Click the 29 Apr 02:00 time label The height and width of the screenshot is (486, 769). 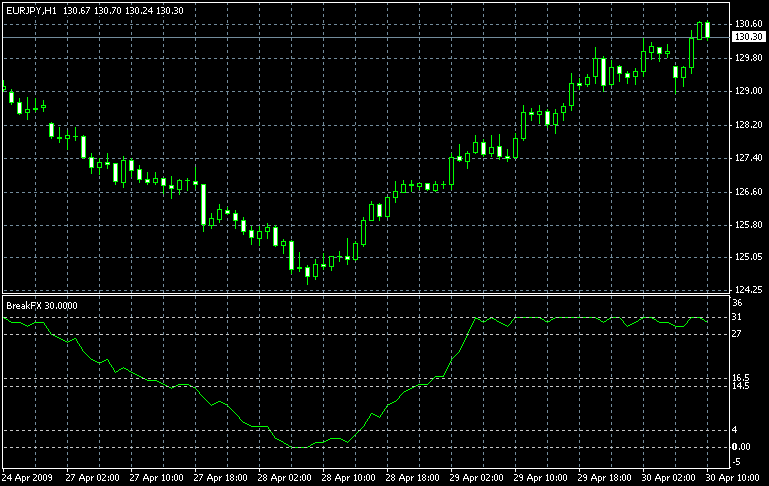click(x=477, y=478)
